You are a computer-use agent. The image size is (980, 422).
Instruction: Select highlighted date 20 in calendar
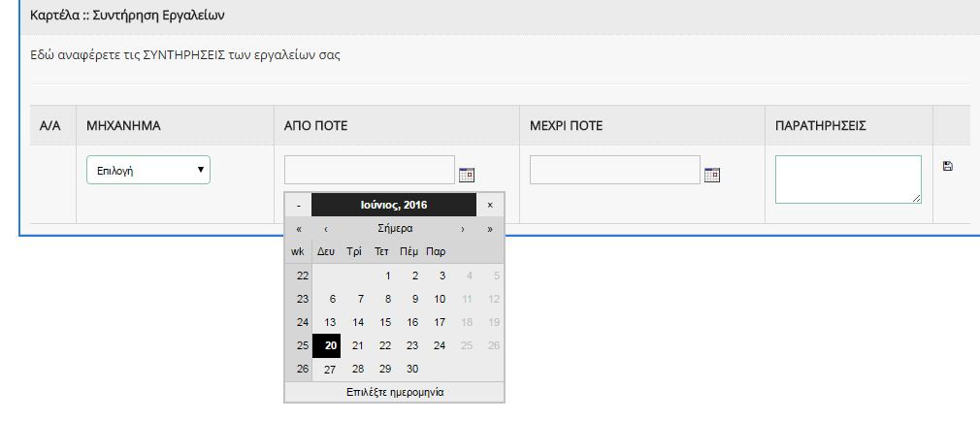pos(326,345)
